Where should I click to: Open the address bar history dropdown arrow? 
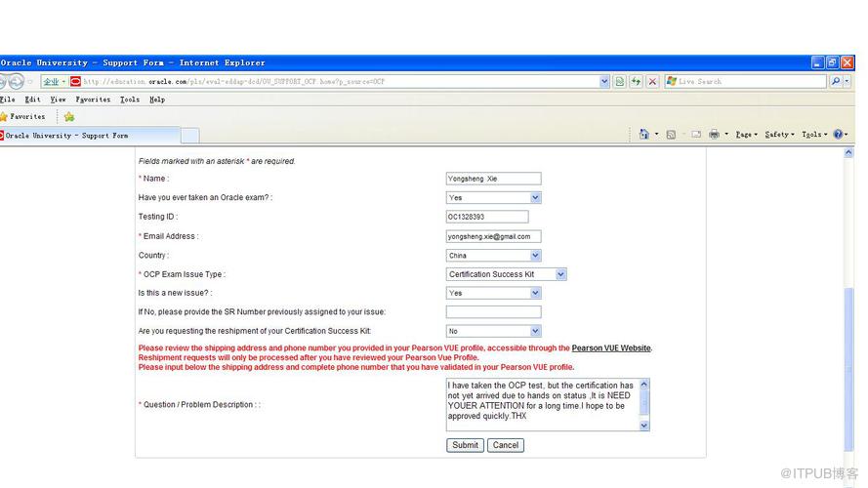(x=604, y=81)
